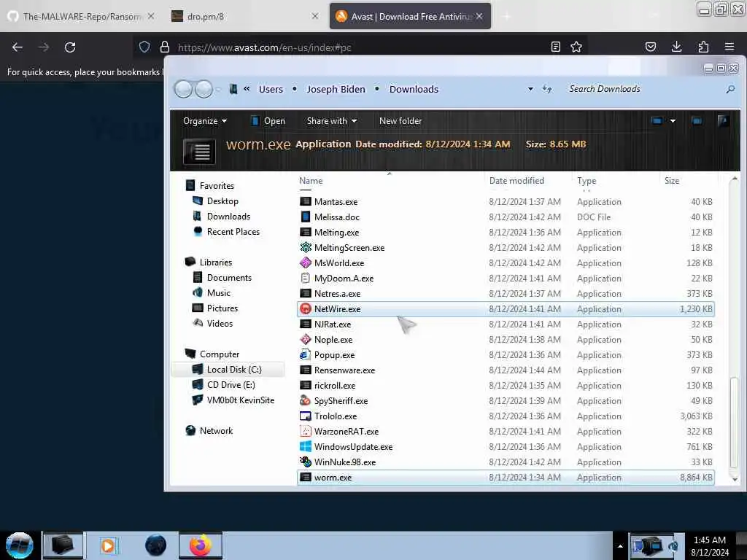
Task: Navigate to Users in breadcrumb
Action: [271, 89]
